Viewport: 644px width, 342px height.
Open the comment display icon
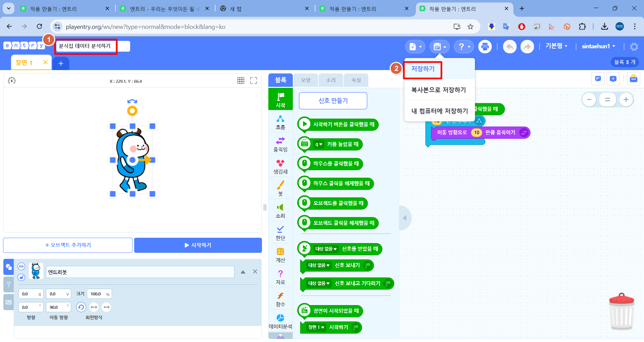click(598, 79)
